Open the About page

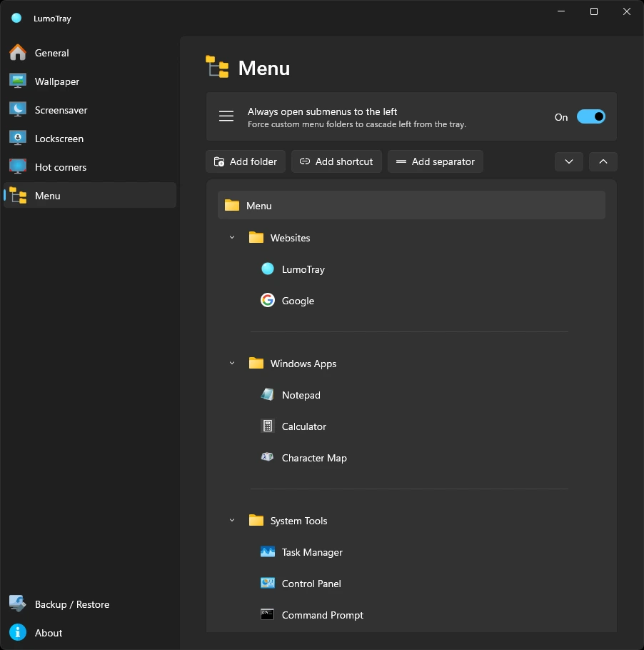[x=90, y=633]
